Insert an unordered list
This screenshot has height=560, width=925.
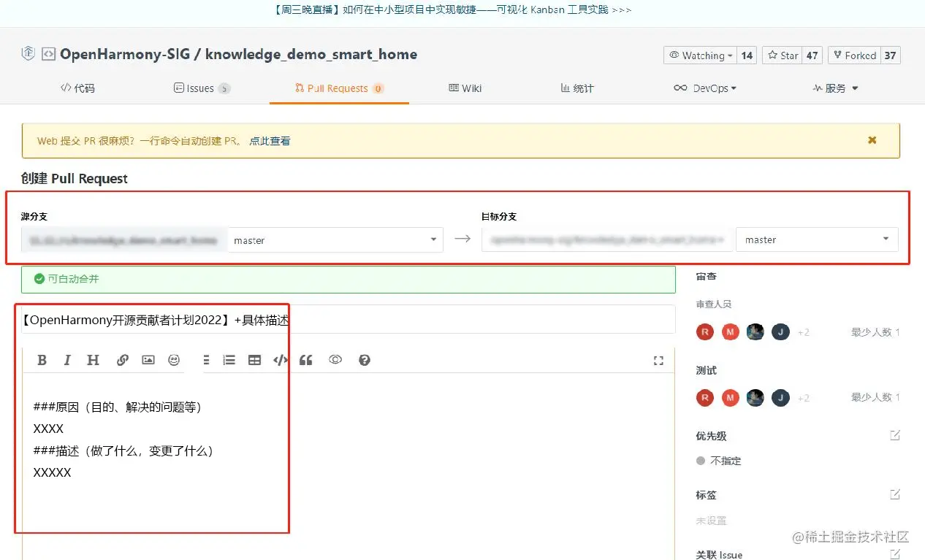[x=205, y=360]
